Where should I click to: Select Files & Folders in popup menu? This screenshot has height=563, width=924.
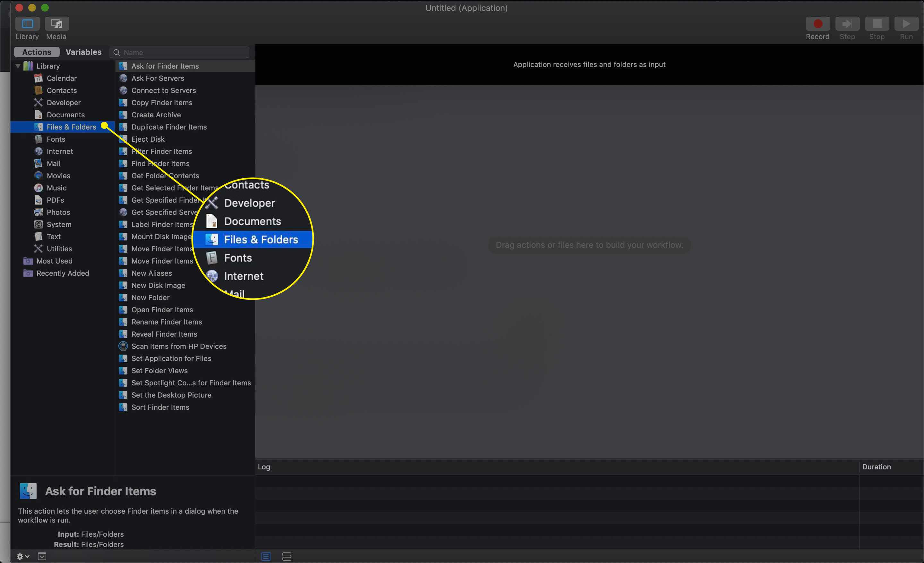coord(261,239)
